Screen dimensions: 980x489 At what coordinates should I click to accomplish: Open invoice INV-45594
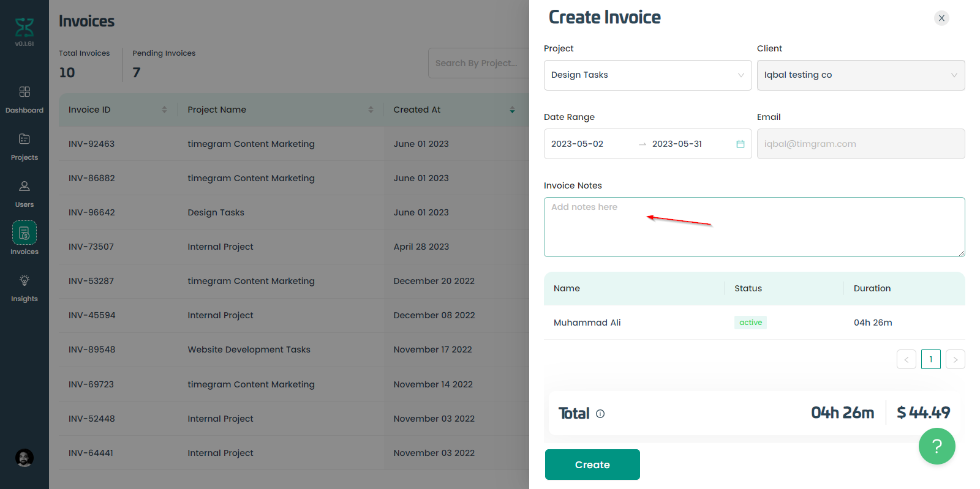pos(92,315)
